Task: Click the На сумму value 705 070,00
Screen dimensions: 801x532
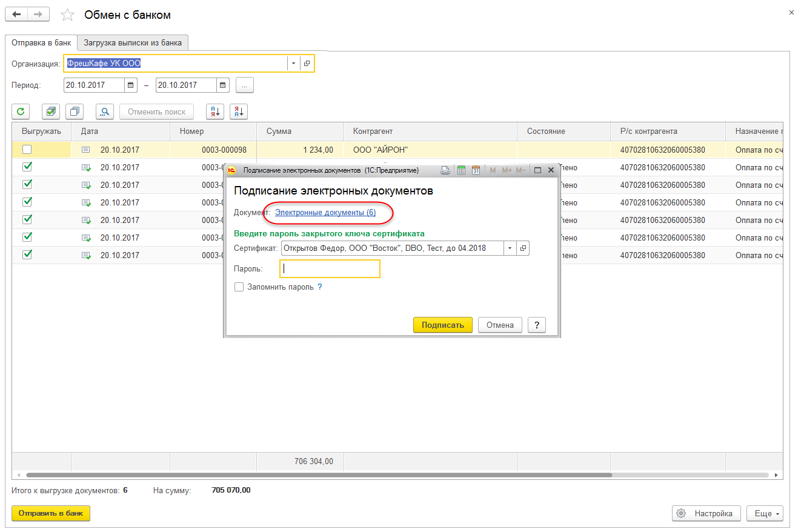Action: [231, 490]
